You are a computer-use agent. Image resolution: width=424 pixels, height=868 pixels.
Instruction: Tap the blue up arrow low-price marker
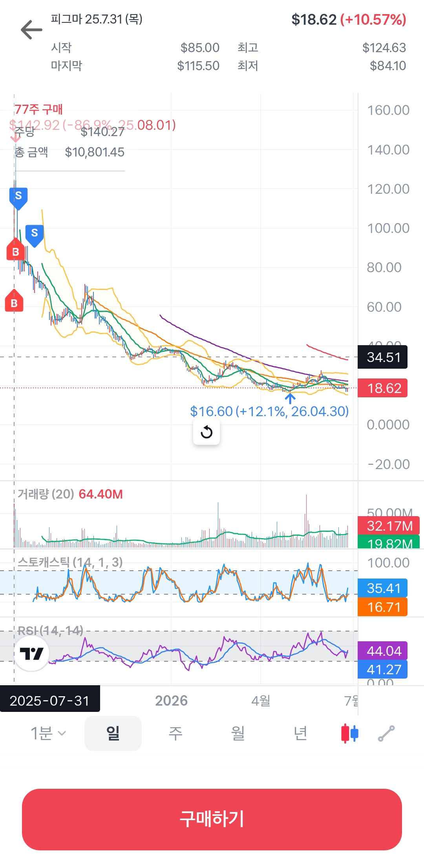coord(290,398)
